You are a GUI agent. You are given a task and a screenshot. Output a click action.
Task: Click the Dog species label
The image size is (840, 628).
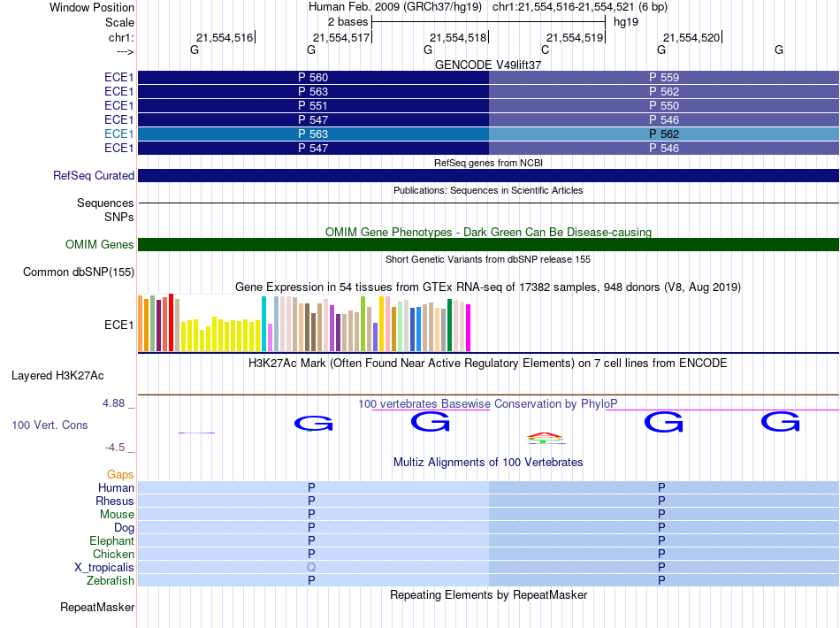pos(124,528)
